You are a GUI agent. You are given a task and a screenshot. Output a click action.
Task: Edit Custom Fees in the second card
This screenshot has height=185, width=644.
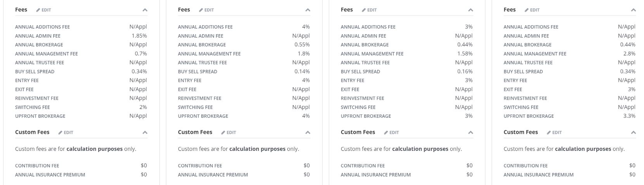tap(229, 133)
